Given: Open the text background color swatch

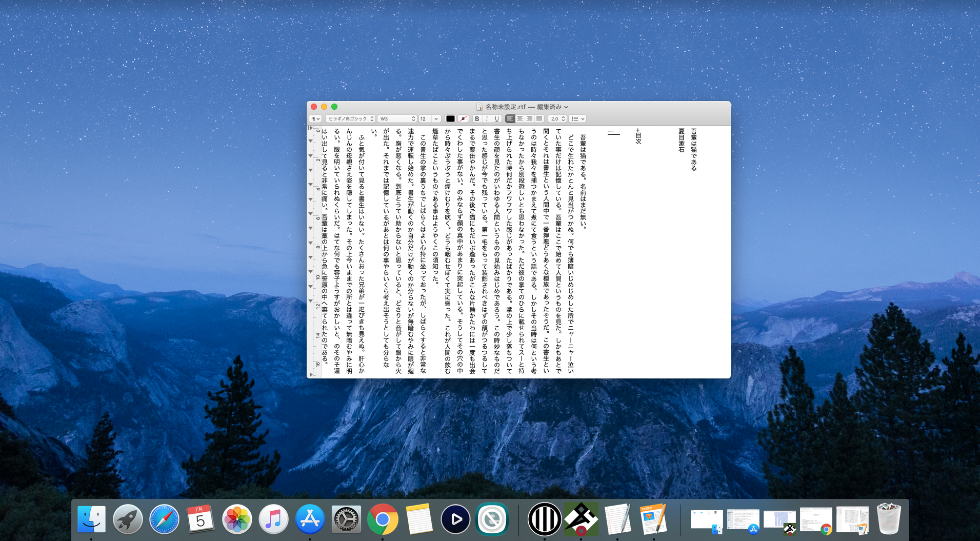Looking at the screenshot, I should pos(463,118).
